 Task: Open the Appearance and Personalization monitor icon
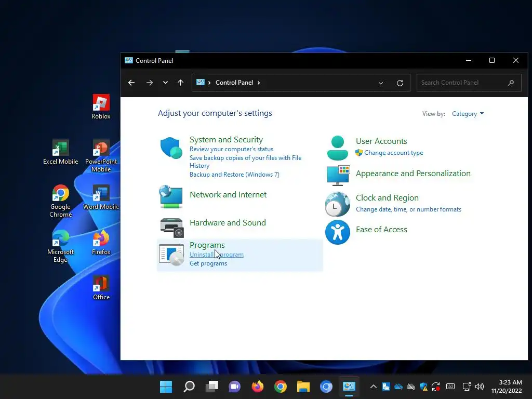coord(338,176)
